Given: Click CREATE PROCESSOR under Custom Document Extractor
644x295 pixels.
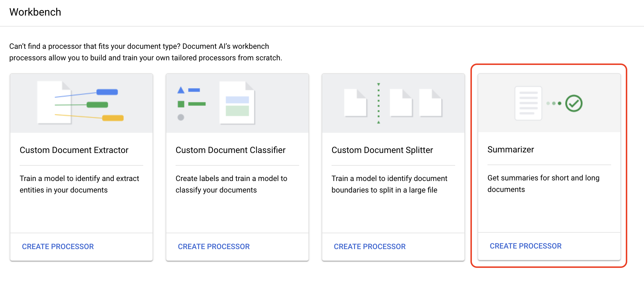Looking at the screenshot, I should tap(58, 246).
